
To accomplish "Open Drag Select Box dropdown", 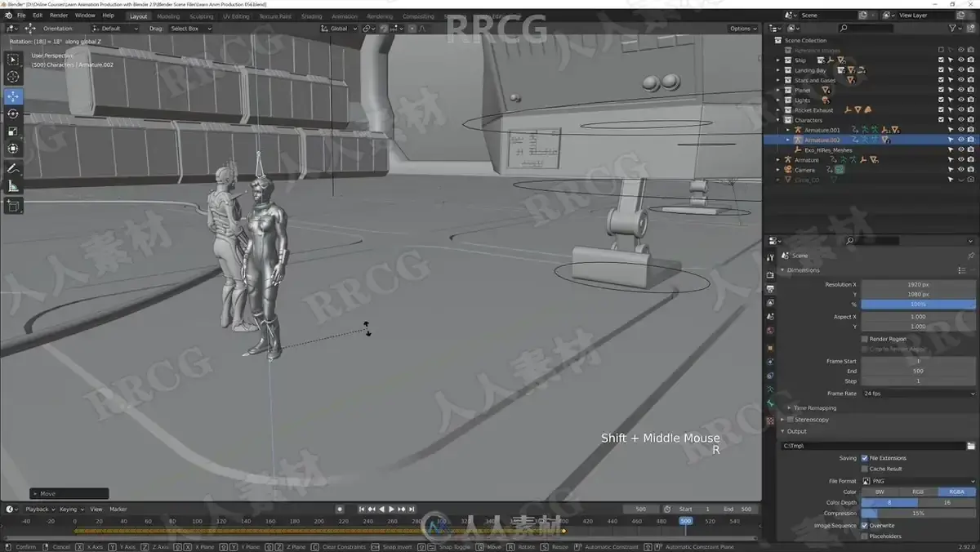I will click(191, 29).
